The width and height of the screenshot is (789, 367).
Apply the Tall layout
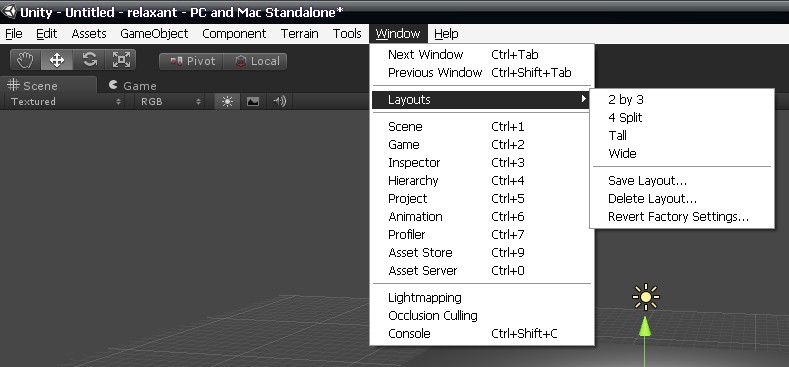[682, 135]
